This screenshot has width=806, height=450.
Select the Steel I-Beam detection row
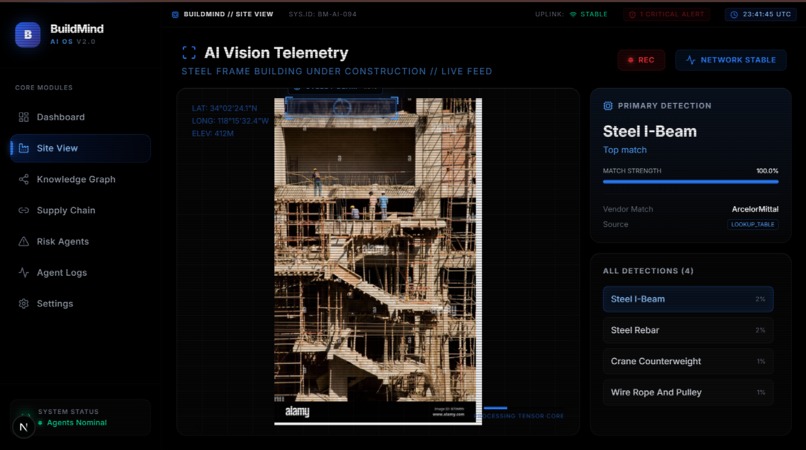coord(688,299)
